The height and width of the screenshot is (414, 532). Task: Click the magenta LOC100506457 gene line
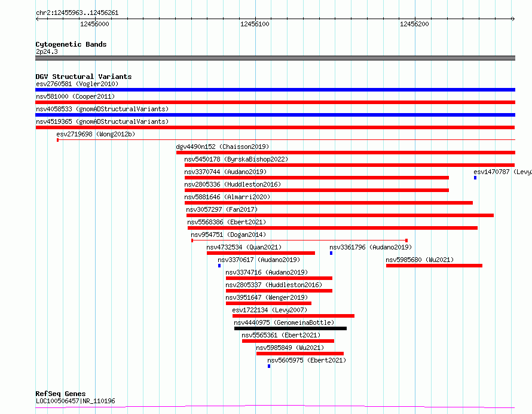[275, 407]
